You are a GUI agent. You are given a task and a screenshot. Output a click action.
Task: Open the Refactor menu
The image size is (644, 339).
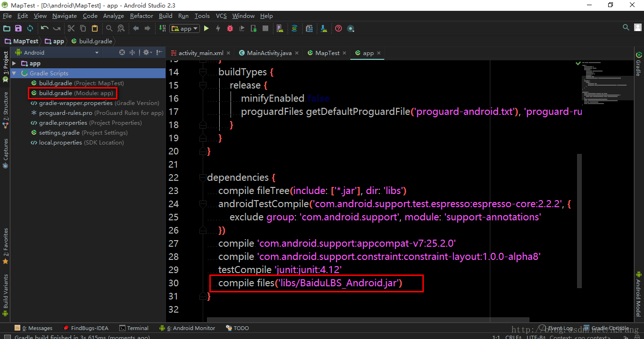pos(141,16)
